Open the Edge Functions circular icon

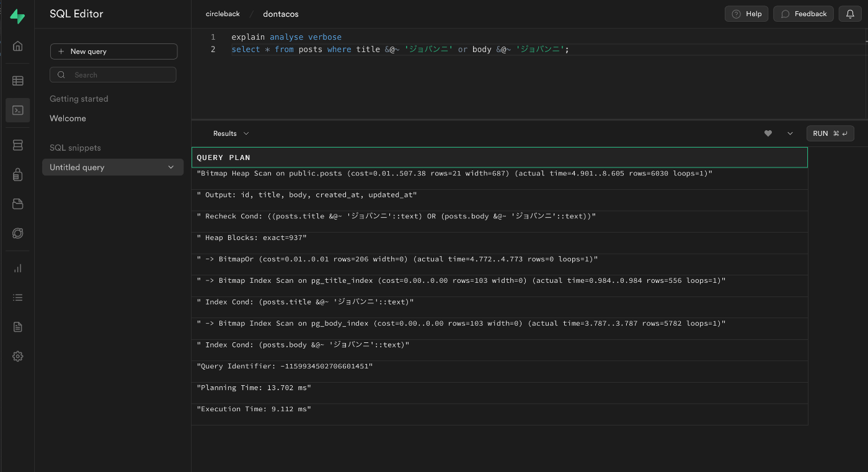tap(18, 233)
